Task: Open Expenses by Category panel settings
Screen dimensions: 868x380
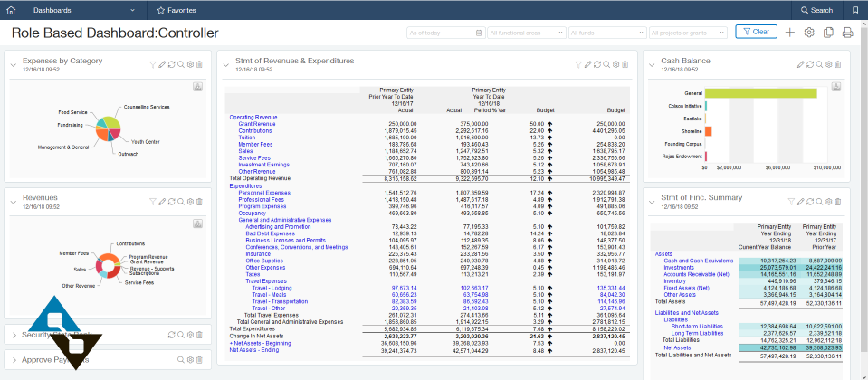Action: pyautogui.click(x=190, y=65)
